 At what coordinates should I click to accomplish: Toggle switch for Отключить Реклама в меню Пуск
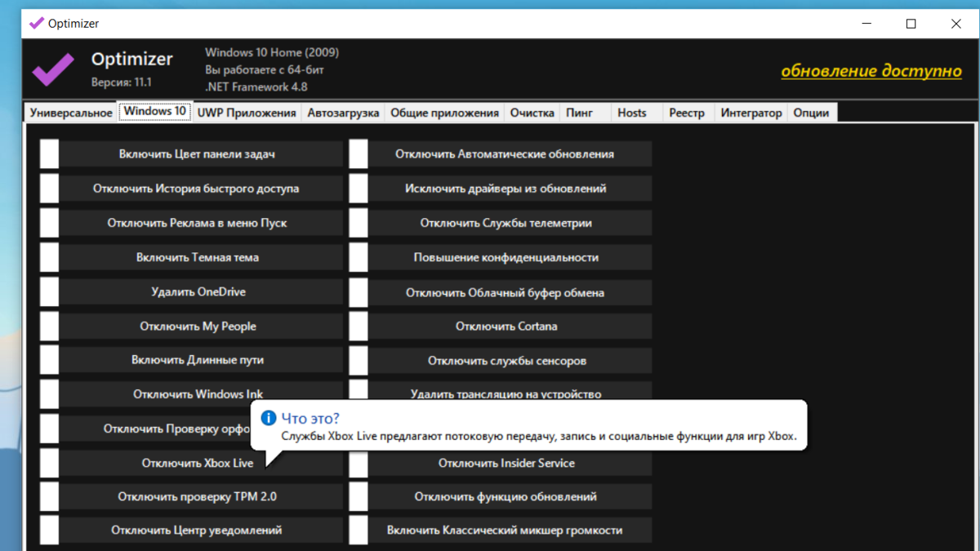49,223
